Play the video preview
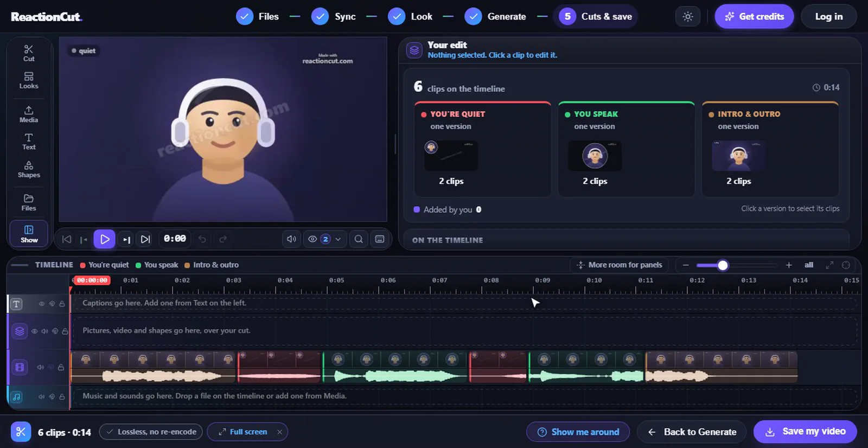Viewport: 868px width, 448px height. [104, 239]
